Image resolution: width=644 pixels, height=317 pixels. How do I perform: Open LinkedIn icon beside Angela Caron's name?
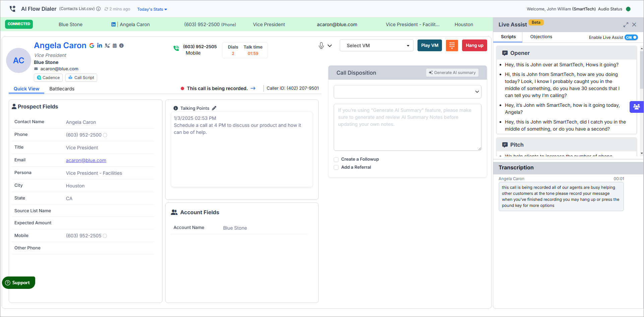click(100, 46)
